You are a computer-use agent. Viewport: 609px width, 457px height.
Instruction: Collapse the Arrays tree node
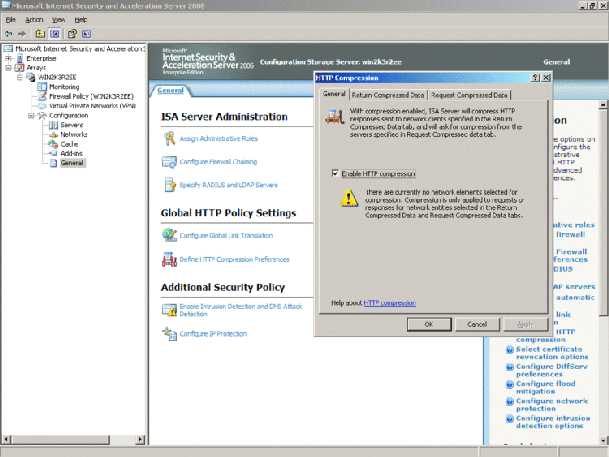(x=8, y=68)
